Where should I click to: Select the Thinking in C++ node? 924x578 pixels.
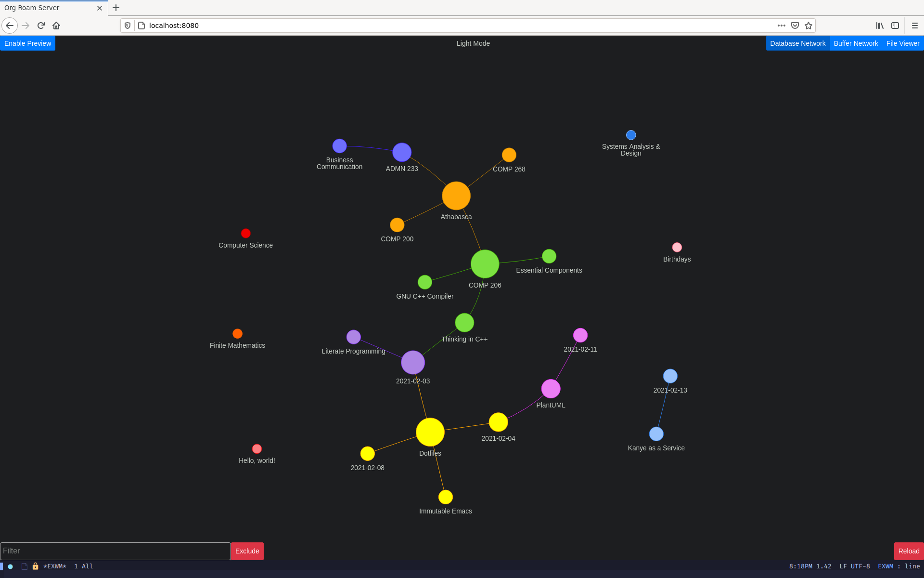tap(464, 322)
